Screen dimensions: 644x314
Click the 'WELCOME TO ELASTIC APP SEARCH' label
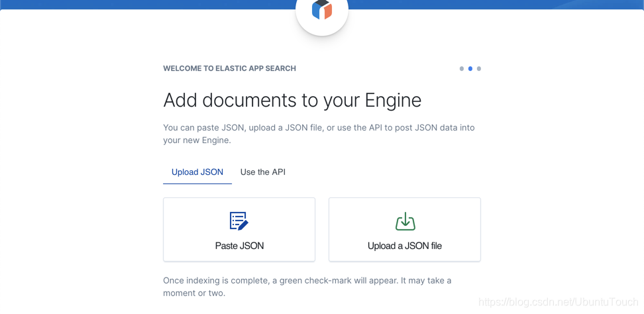coord(230,68)
